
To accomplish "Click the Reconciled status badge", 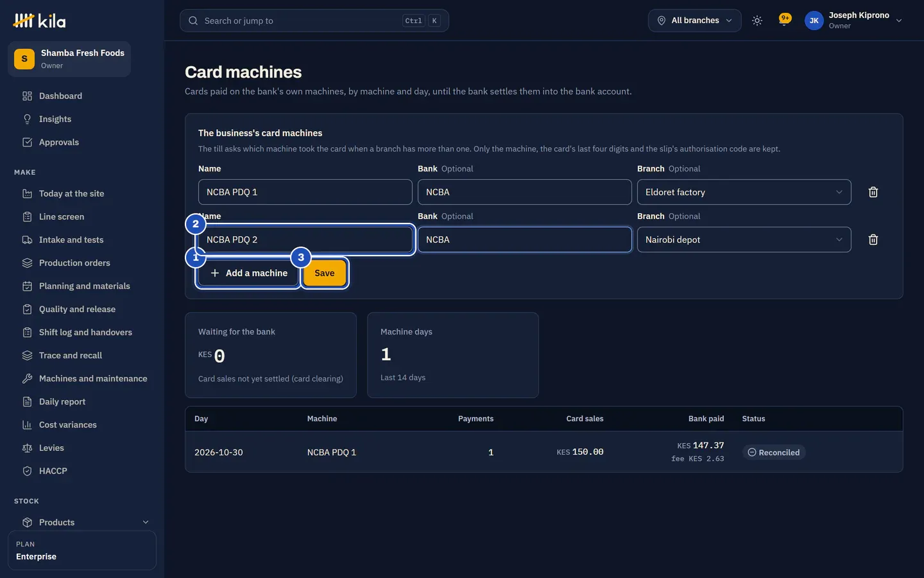I will point(774,452).
